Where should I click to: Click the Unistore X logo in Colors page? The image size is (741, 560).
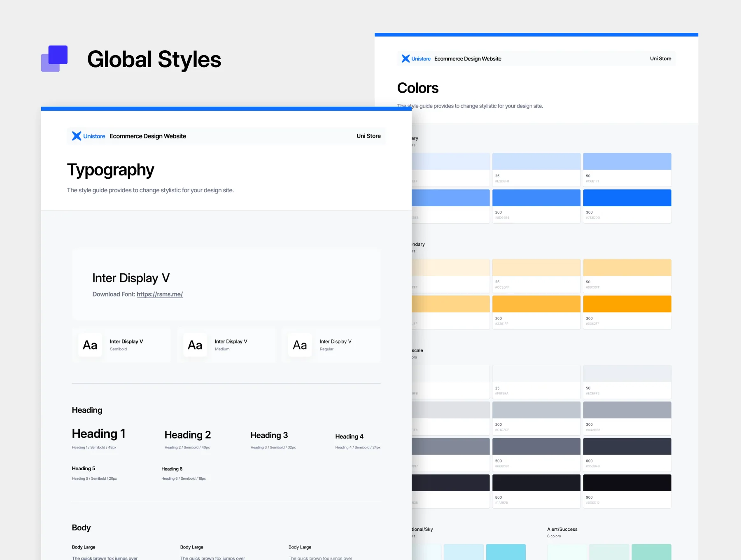(405, 58)
